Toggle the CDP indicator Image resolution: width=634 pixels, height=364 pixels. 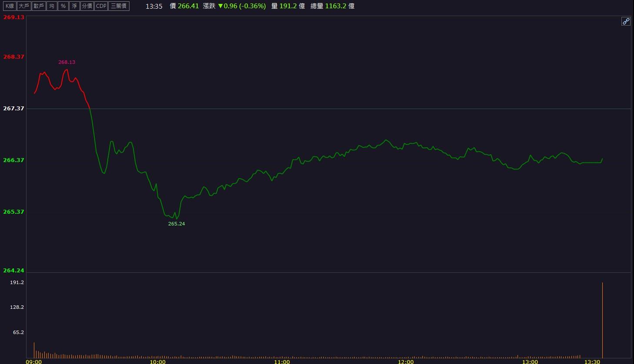[101, 6]
